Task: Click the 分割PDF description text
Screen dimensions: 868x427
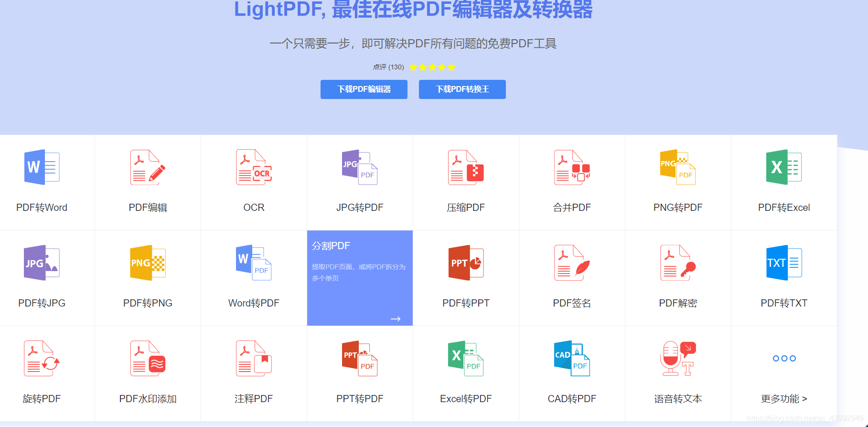Action: pyautogui.click(x=359, y=272)
